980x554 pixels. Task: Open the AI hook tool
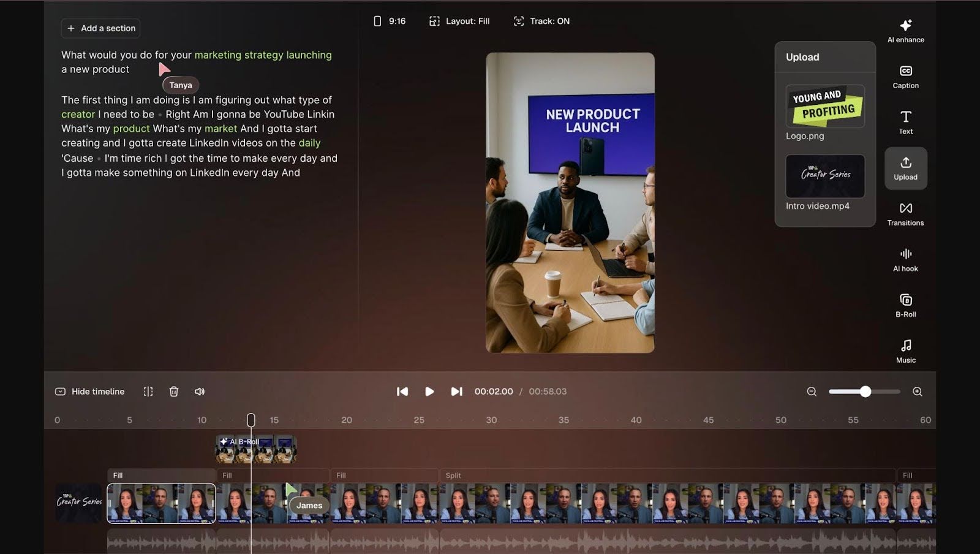[x=905, y=260]
